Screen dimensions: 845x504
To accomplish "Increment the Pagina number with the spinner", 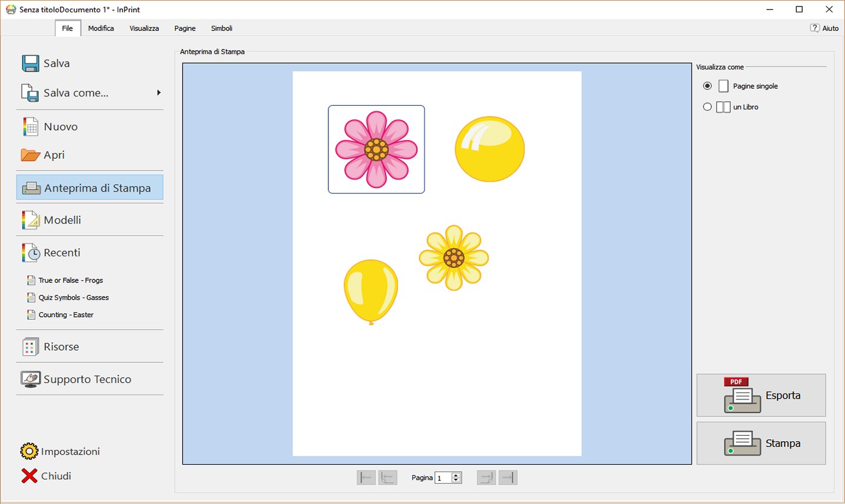I will point(457,475).
